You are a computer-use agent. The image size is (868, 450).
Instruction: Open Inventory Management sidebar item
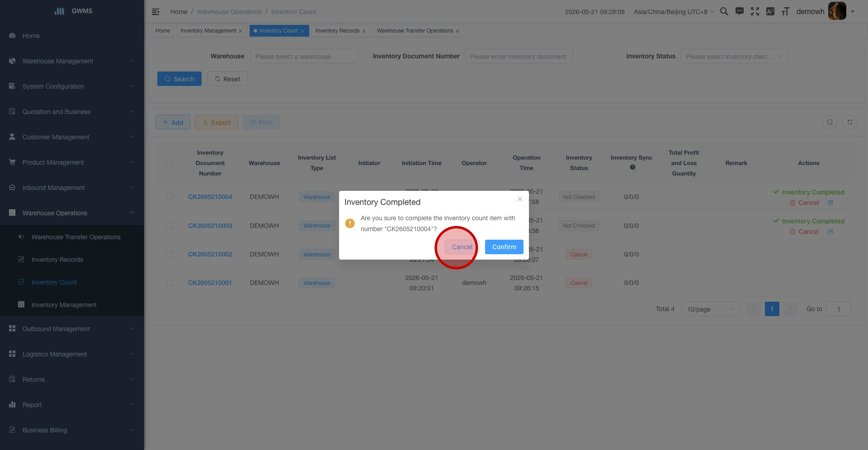click(72, 305)
